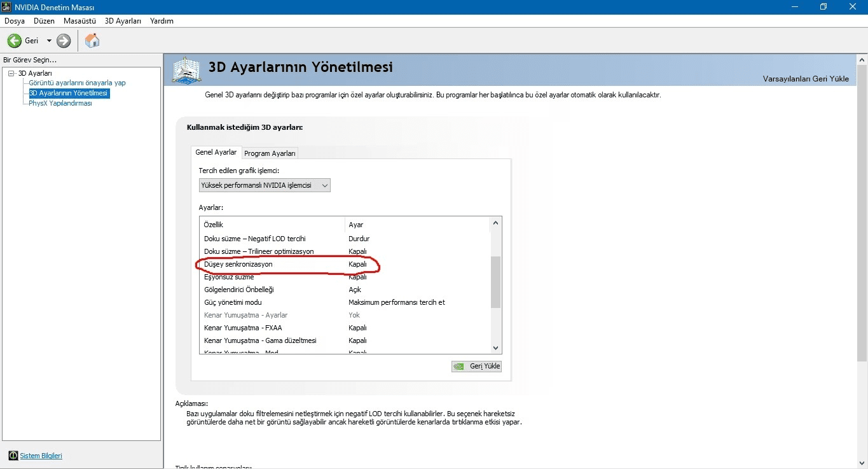This screenshot has height=469, width=868.
Task: Click Varsayılanları Geri Yükle link
Action: (806, 79)
